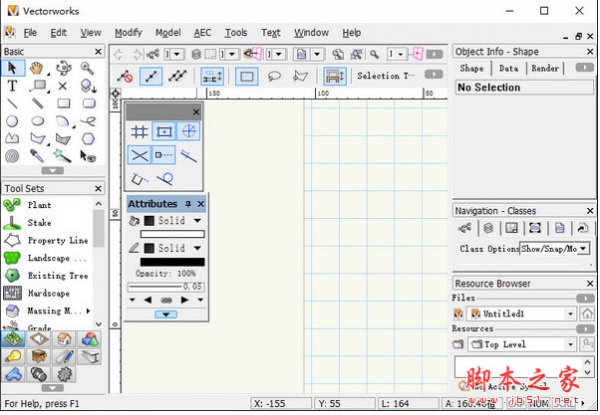Select the Arc tool
600x415 pixels.
pyautogui.click(x=62, y=121)
